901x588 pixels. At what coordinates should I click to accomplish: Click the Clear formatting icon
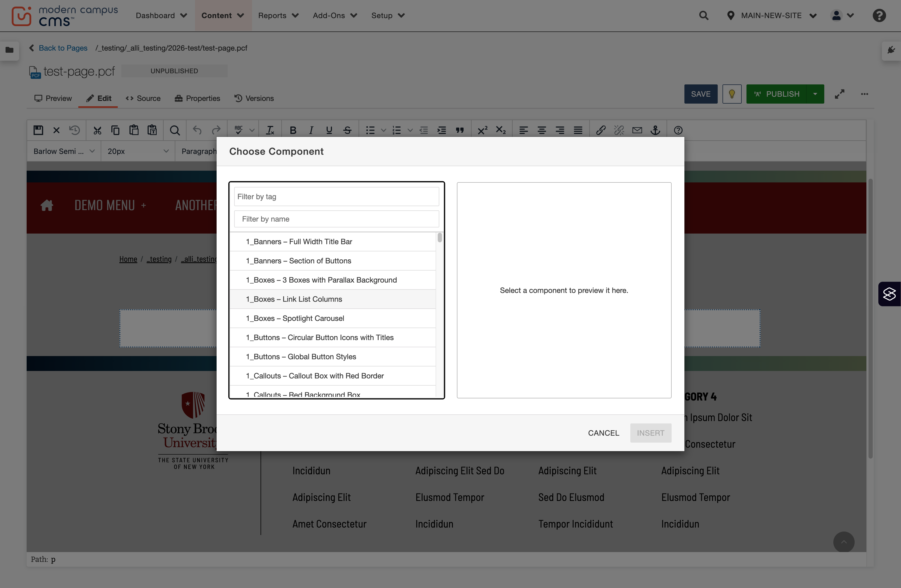[x=270, y=130]
